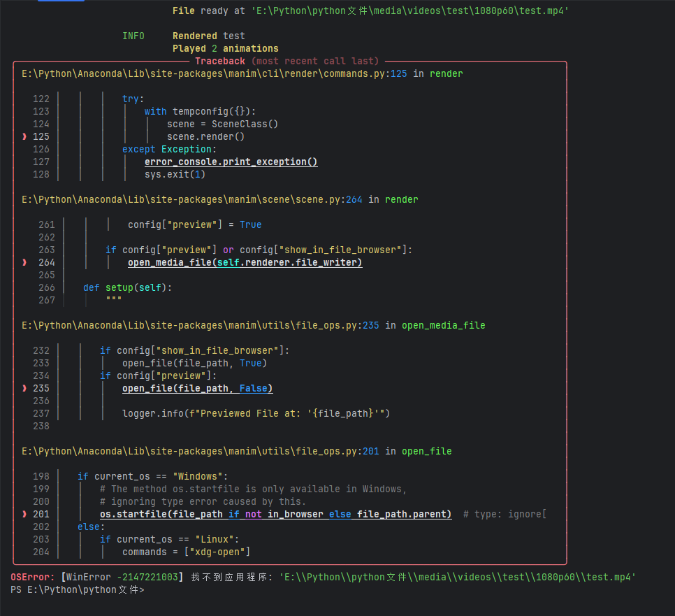This screenshot has width=675, height=616.
Task: Click 'if config["show_in_file_browser"]:' line 232
Action: click(194, 350)
